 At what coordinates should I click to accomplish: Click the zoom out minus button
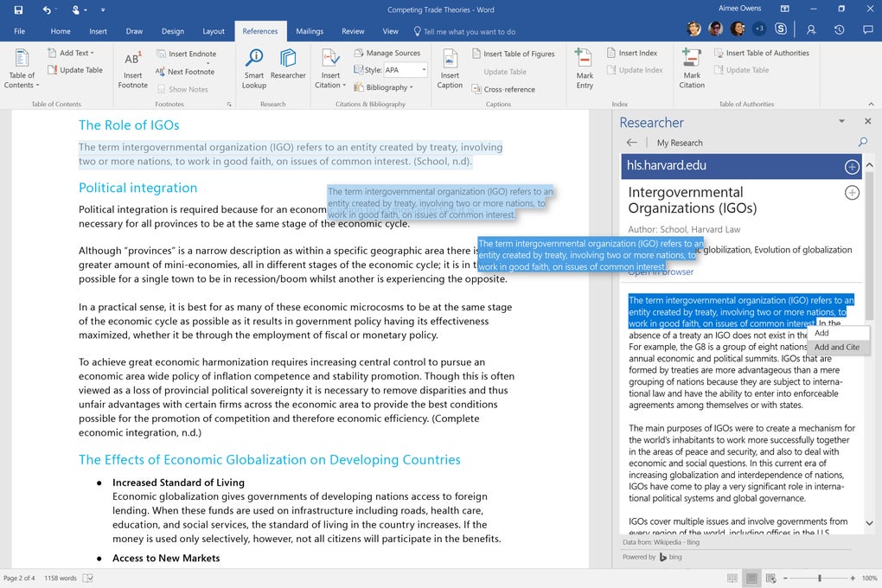785,578
